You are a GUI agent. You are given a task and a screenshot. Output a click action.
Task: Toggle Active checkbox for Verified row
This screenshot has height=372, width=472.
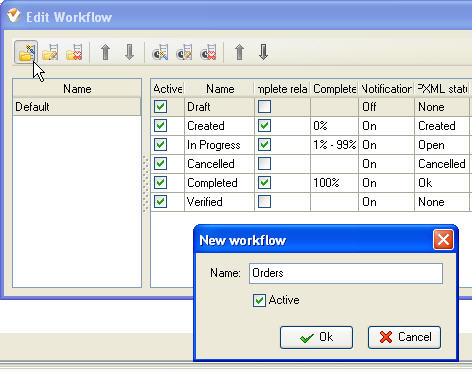tap(160, 202)
